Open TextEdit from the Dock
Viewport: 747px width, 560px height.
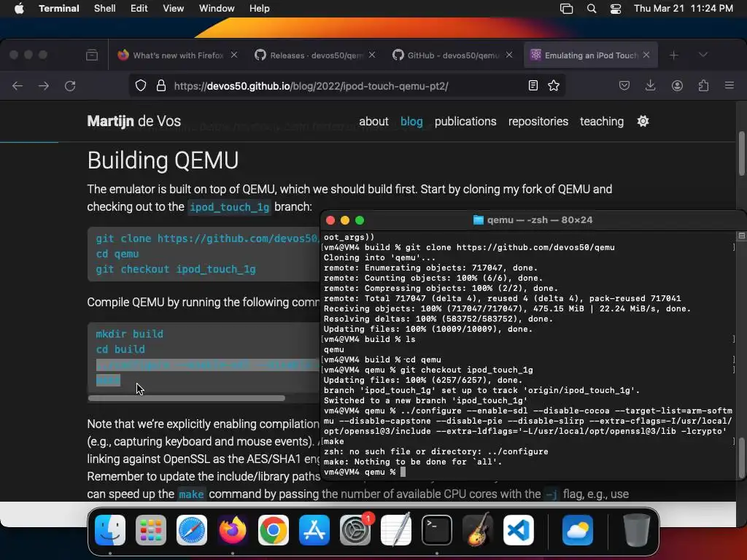coord(396,530)
